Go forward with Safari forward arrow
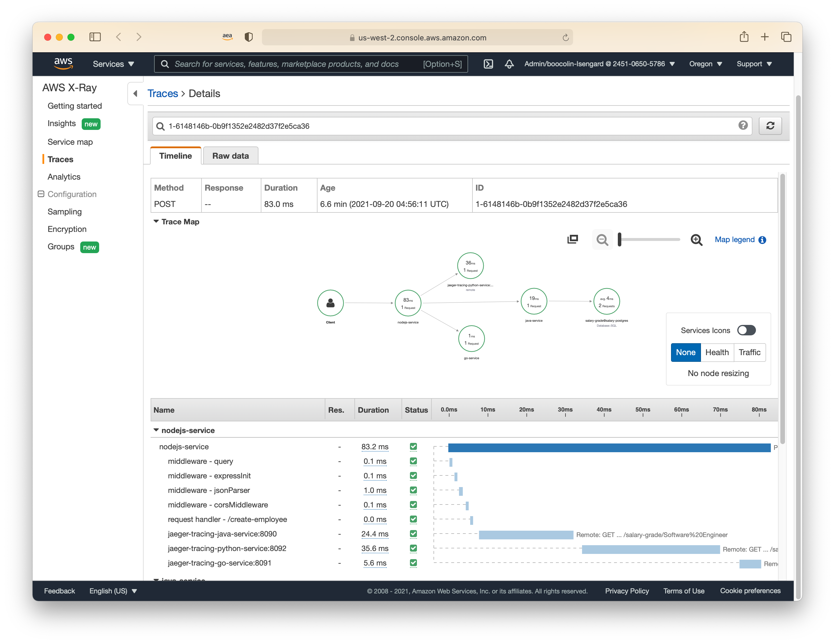 coord(139,37)
